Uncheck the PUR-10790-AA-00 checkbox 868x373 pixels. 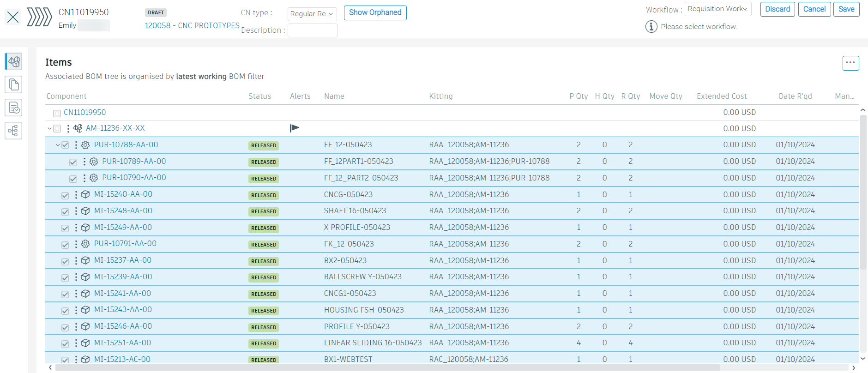tap(73, 179)
